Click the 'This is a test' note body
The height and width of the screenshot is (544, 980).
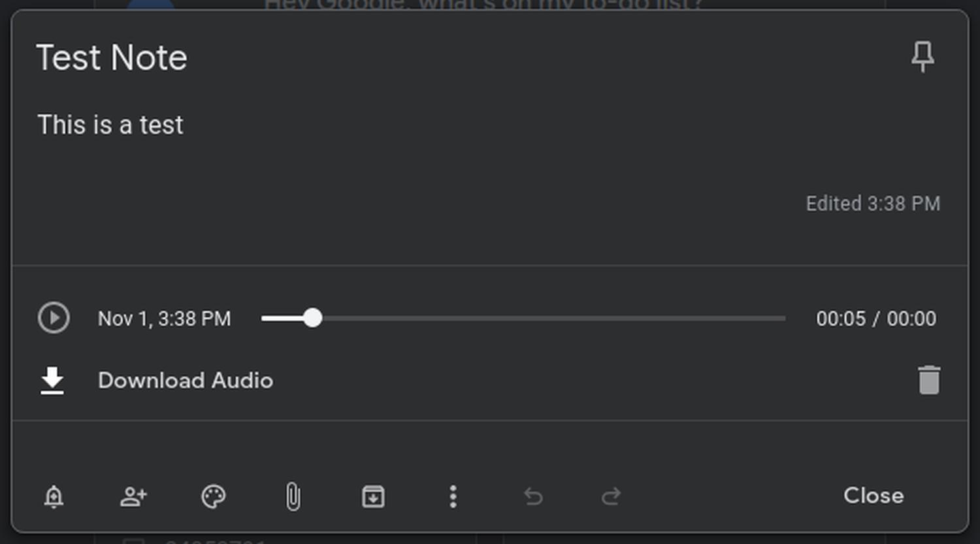pos(110,125)
